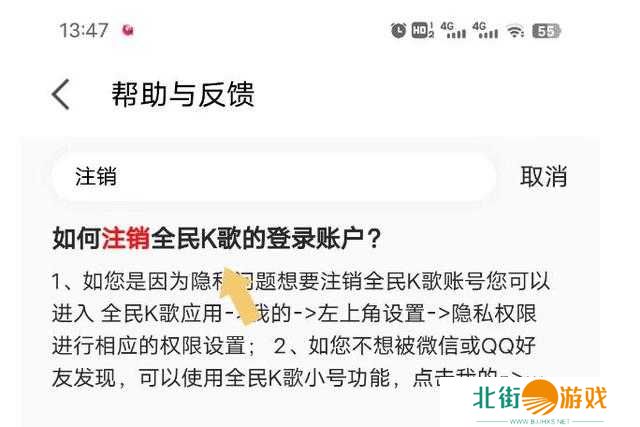Screen dimensions: 640x427
Task: Cancel the search with 取消
Action: (544, 177)
